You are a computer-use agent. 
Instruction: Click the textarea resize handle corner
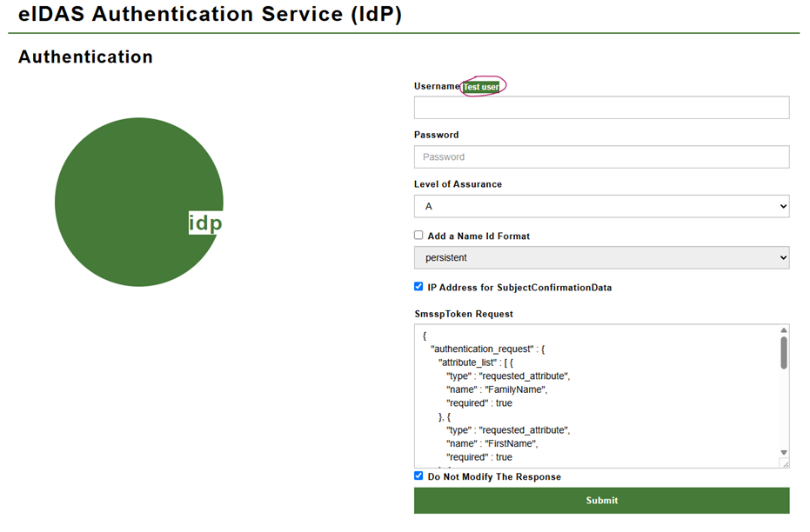tap(785, 464)
